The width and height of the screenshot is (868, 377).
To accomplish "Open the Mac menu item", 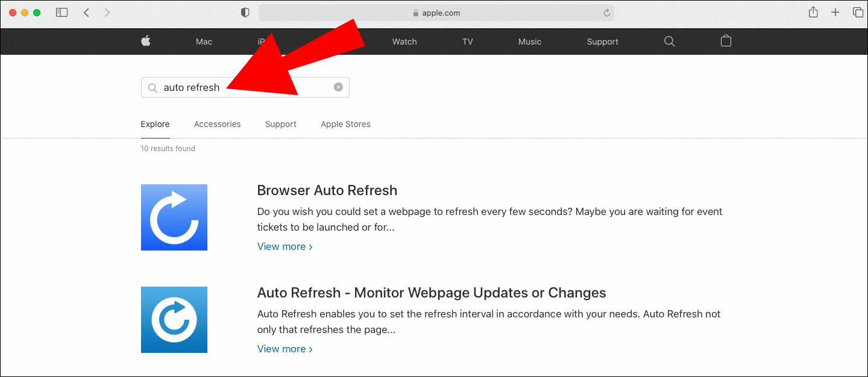I will tap(204, 42).
